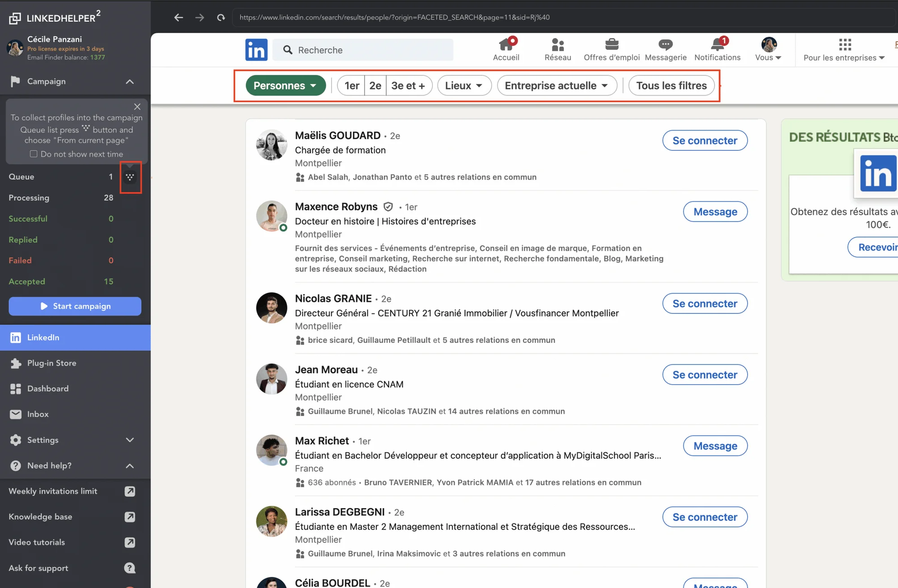The image size is (898, 588).
Task: Click Cécile Panzani account avatar
Action: [15, 48]
